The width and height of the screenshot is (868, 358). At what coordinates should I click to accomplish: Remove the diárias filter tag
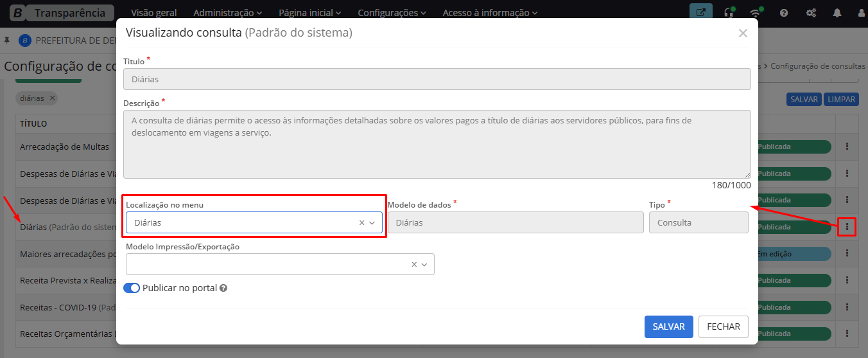click(52, 98)
